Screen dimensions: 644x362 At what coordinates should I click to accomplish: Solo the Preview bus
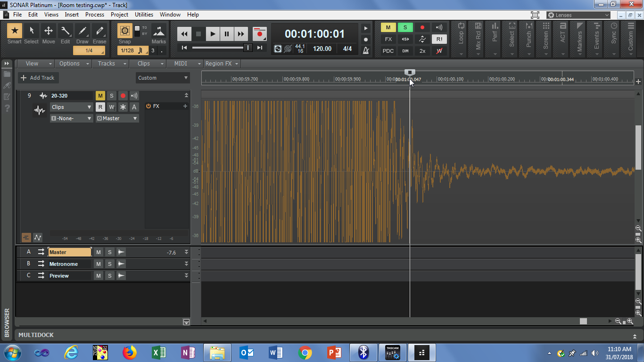[110, 276]
